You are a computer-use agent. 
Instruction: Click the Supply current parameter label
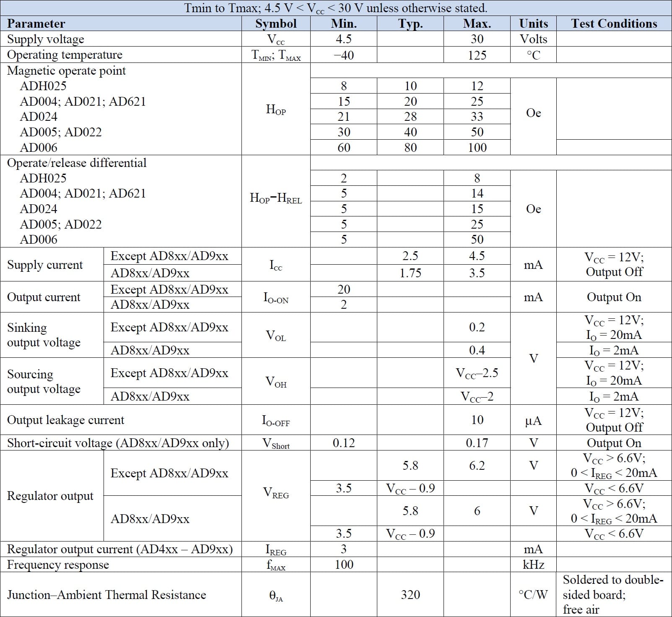coord(45,265)
